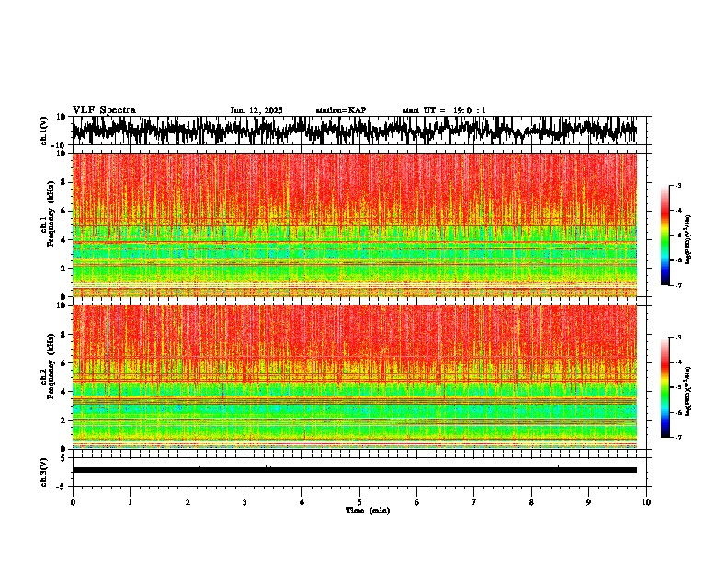Click the time axis tick label "4"
The image size is (728, 563).
click(301, 502)
